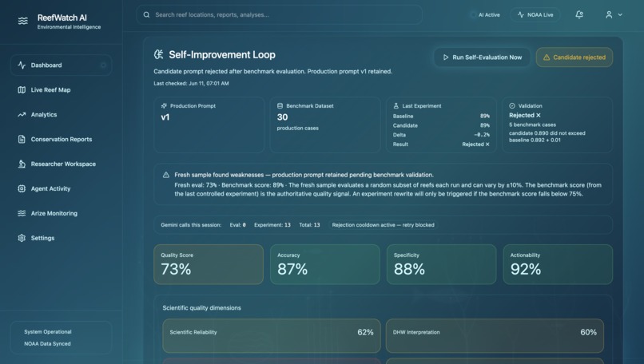Click the Baseline 89% row
The width and height of the screenshot is (644, 364).
click(441, 116)
